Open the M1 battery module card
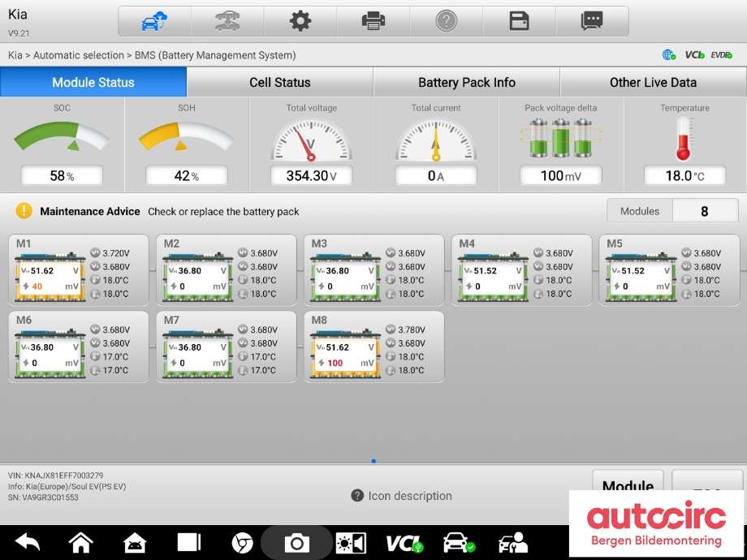 pyautogui.click(x=79, y=270)
